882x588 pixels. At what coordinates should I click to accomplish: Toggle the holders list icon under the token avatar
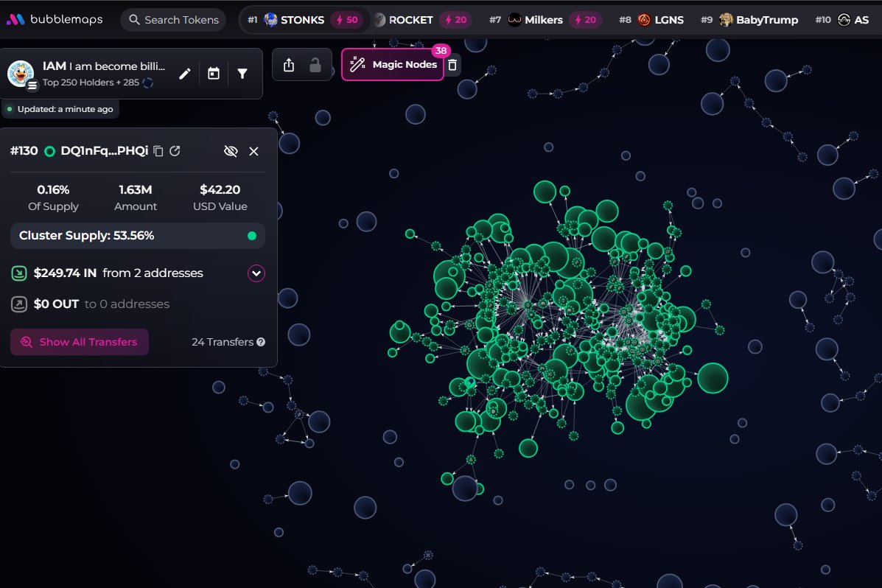click(x=30, y=84)
